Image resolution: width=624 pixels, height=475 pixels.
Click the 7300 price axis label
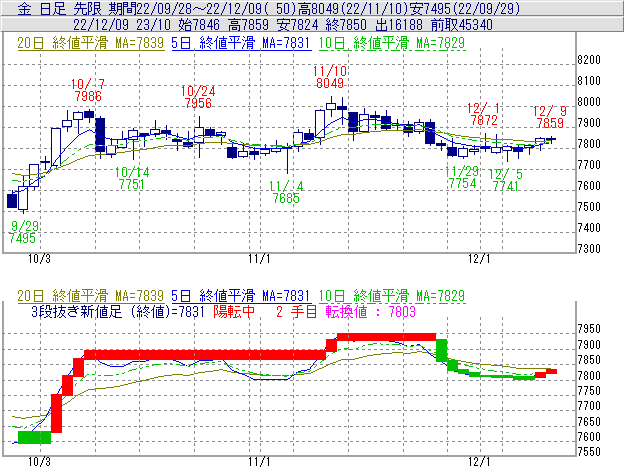click(589, 249)
